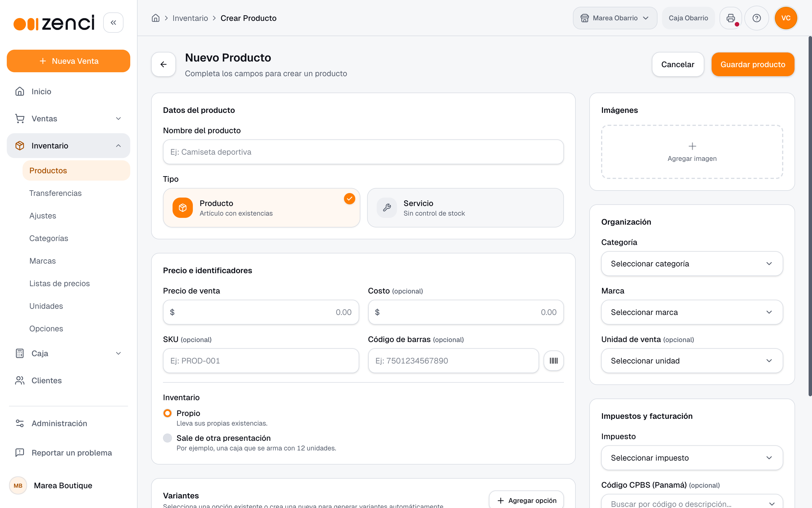The image size is (812, 508).
Task: Open the Seleccionar marca dropdown
Action: (692, 312)
